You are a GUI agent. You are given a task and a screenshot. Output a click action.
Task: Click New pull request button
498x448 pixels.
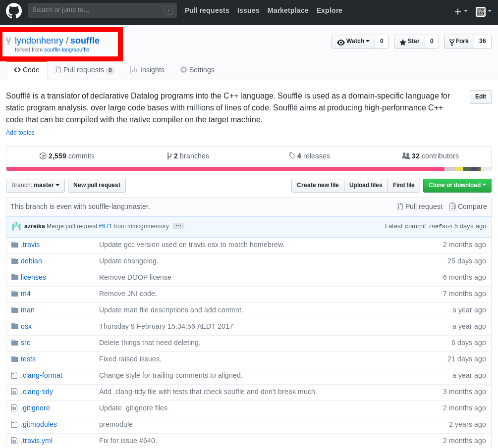coord(97,185)
